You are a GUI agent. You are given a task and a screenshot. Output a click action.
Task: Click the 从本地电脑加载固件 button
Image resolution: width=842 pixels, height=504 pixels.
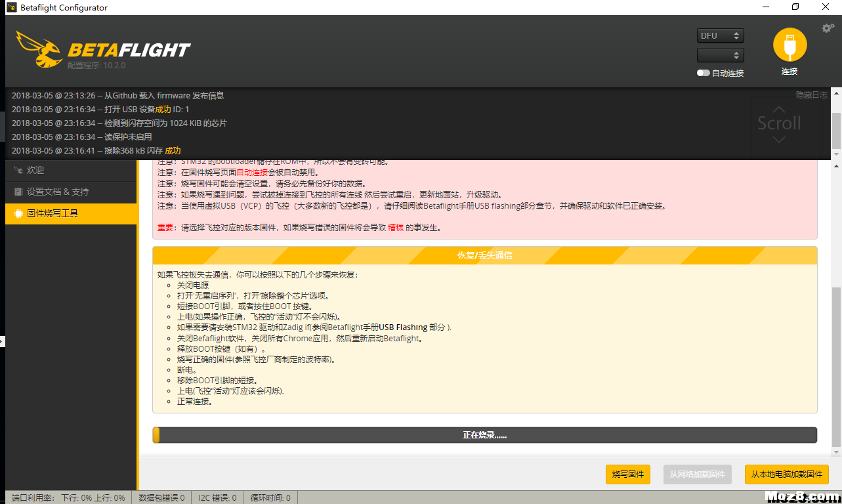coord(786,474)
